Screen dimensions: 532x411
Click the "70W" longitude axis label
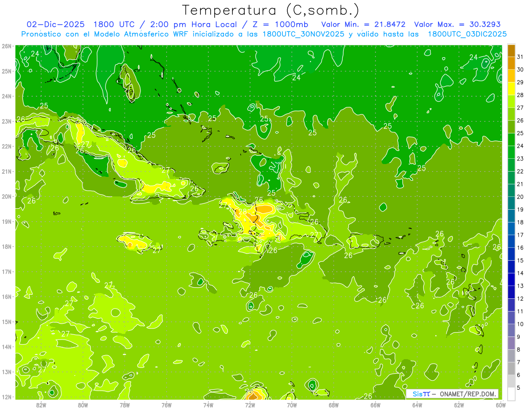coord(292,405)
